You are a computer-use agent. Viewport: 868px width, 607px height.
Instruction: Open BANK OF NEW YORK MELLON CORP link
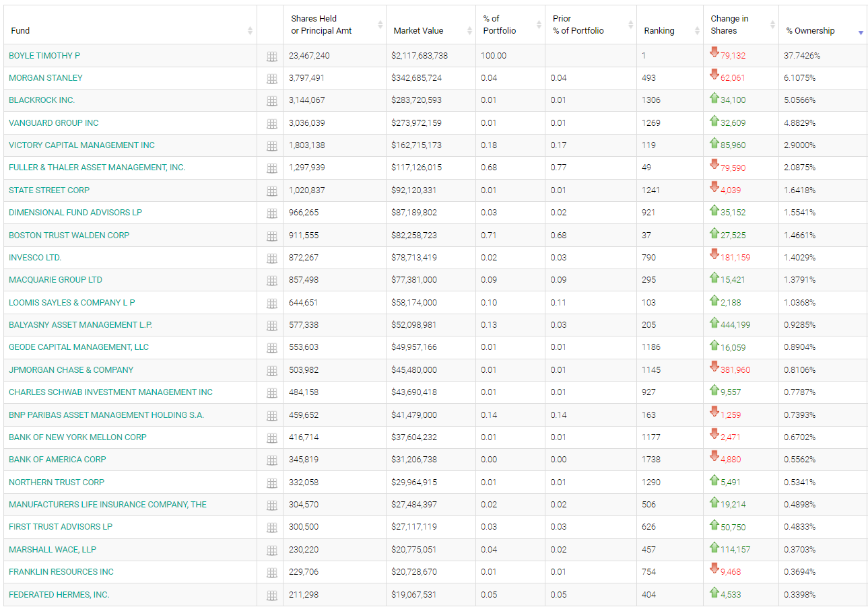coord(77,437)
